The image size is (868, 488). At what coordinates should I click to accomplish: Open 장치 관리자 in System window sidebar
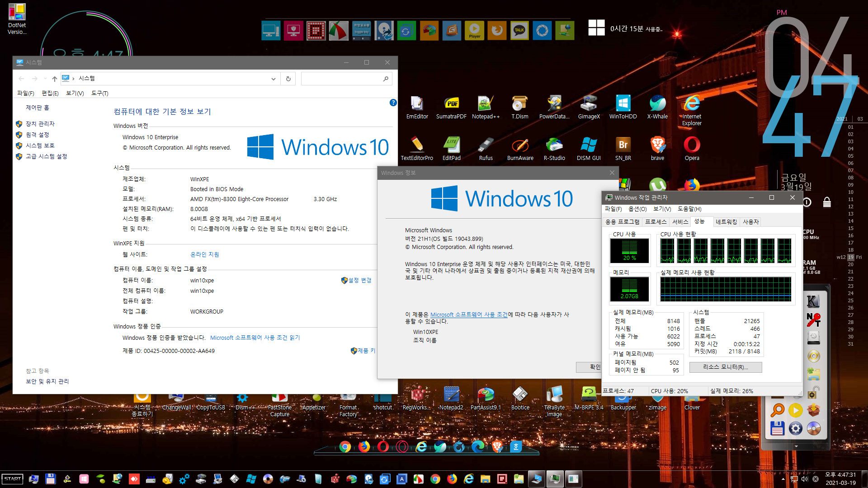coord(40,124)
